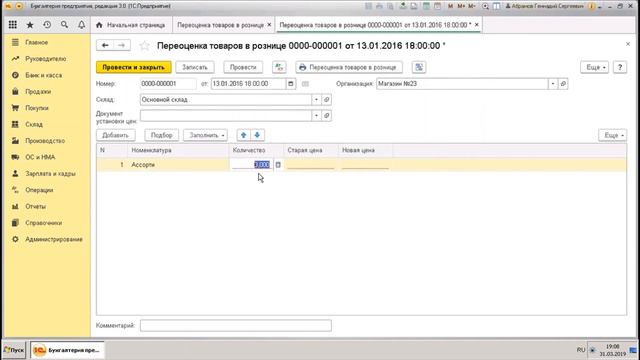This screenshot has width=640, height=360.
Task: Click the M+ memory button
Action: point(461,6)
